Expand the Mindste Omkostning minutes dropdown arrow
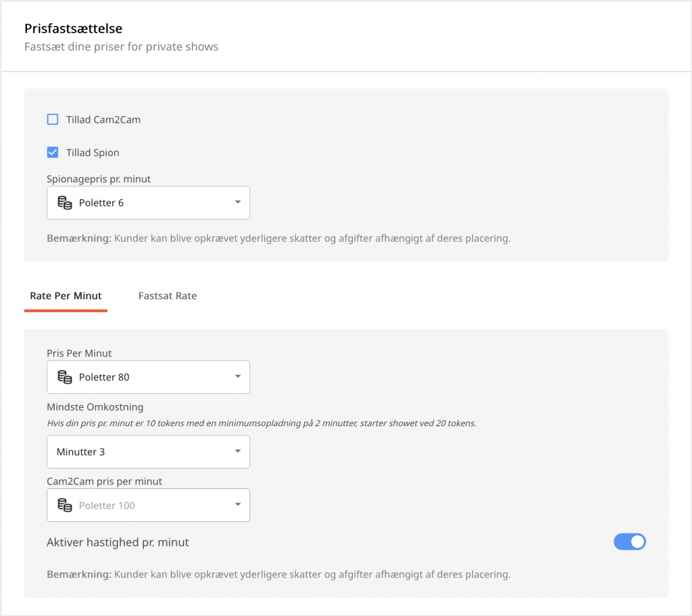 pos(238,452)
